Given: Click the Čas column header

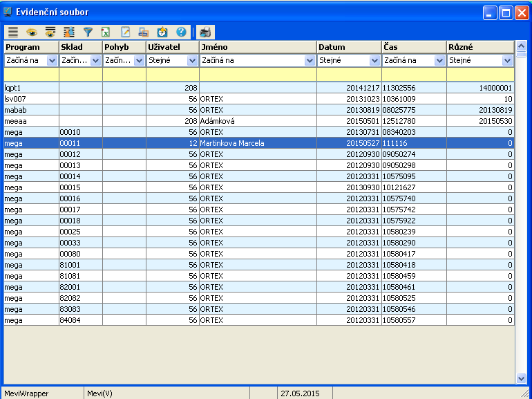Looking at the screenshot, I should point(413,47).
